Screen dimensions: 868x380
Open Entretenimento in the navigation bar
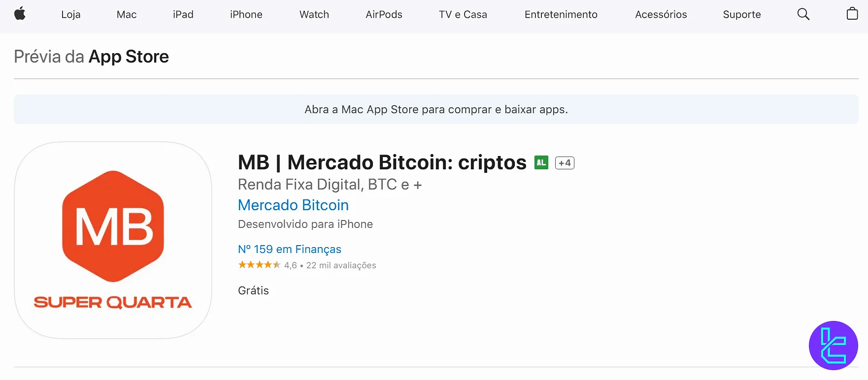pos(561,15)
